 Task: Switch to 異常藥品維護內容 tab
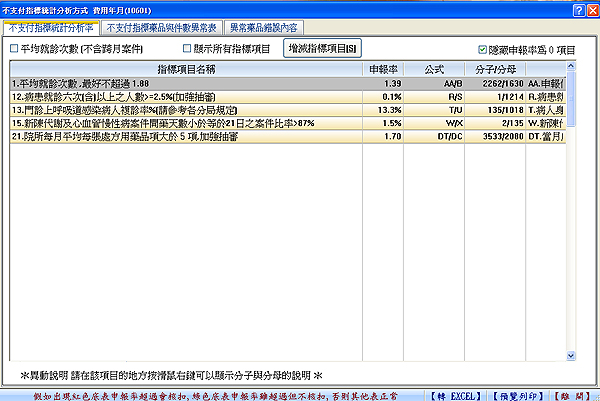pos(265,27)
